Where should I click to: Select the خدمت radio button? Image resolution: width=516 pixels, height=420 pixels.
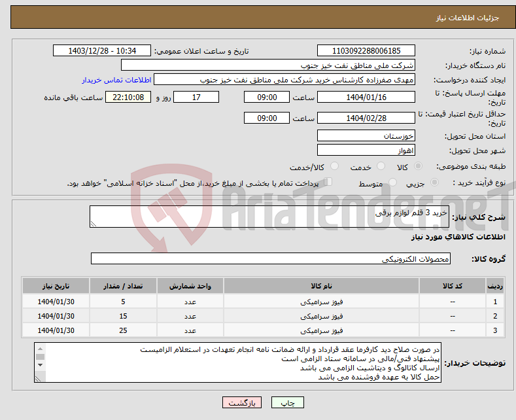click(381, 166)
